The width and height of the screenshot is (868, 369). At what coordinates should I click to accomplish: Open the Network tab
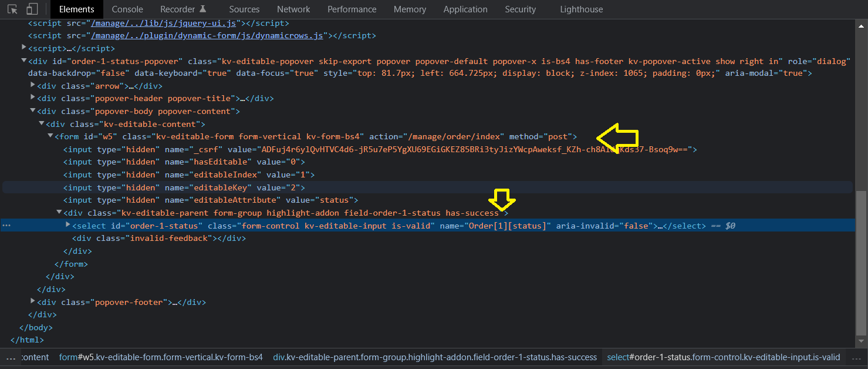click(293, 9)
